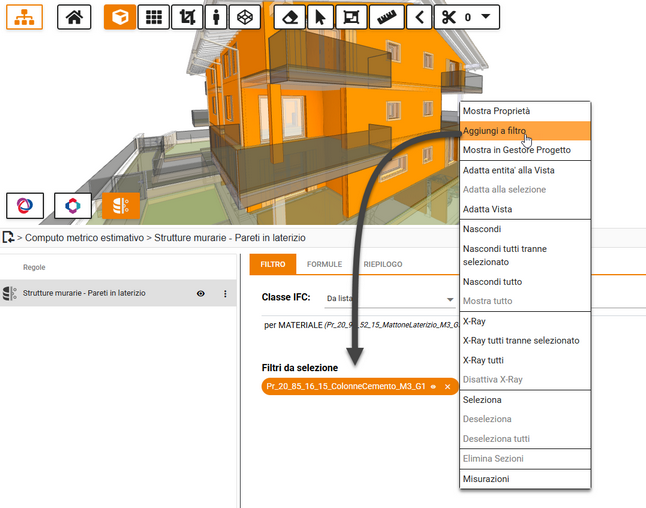This screenshot has height=508, width=646.
Task: Choose Aggiungi a filtro menu entry
Action: pos(525,131)
